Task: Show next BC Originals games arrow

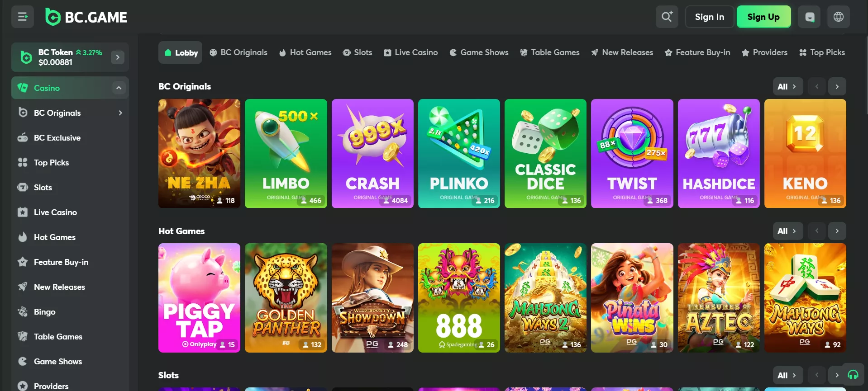Action: tap(837, 87)
